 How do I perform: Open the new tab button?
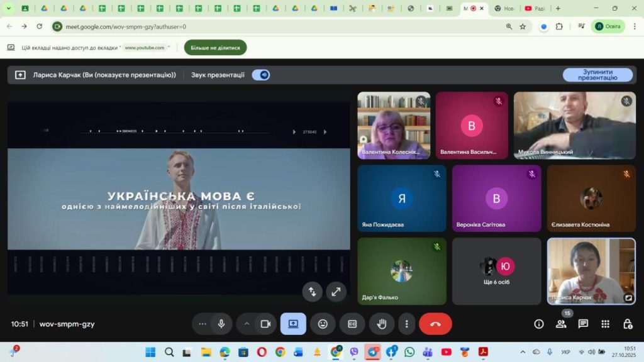tap(558, 8)
